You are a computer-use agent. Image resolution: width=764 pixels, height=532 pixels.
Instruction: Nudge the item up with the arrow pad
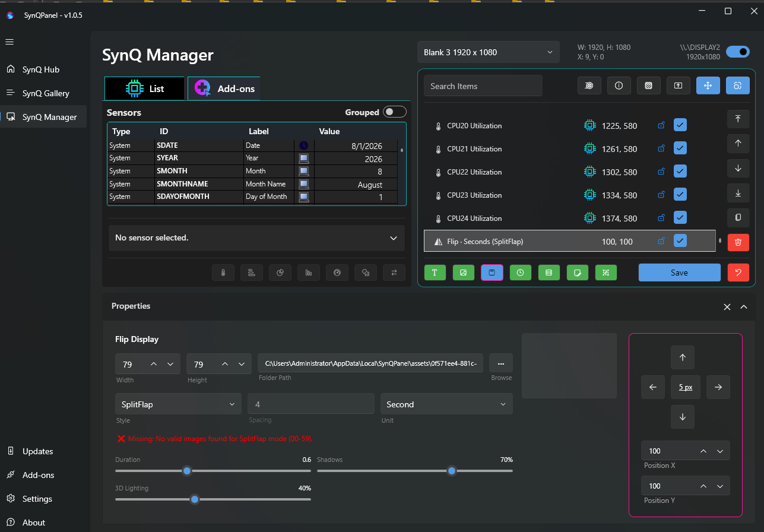point(683,357)
